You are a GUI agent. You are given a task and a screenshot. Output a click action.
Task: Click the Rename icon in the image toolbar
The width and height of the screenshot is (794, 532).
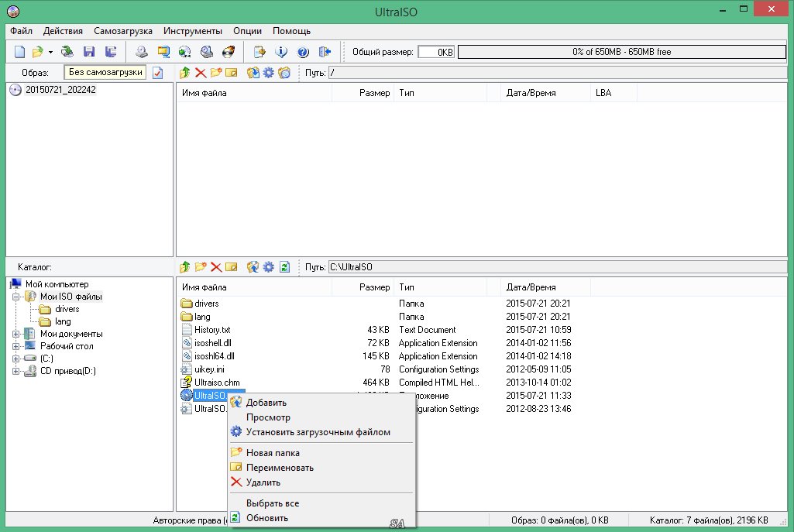pos(232,73)
